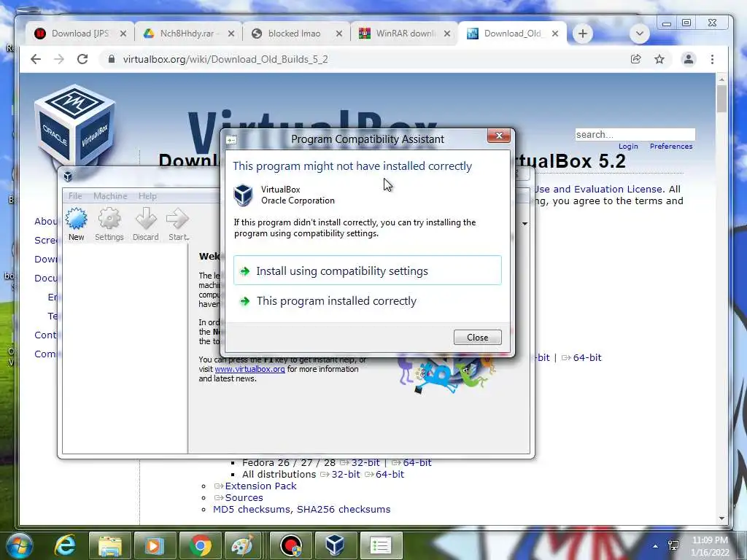
Task: Bookmark this page with star icon
Action: (659, 59)
